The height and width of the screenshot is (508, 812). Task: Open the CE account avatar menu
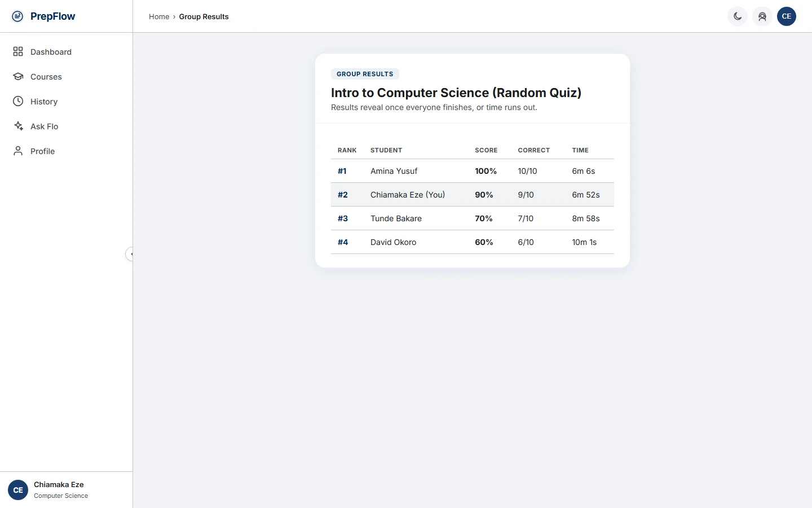click(787, 16)
